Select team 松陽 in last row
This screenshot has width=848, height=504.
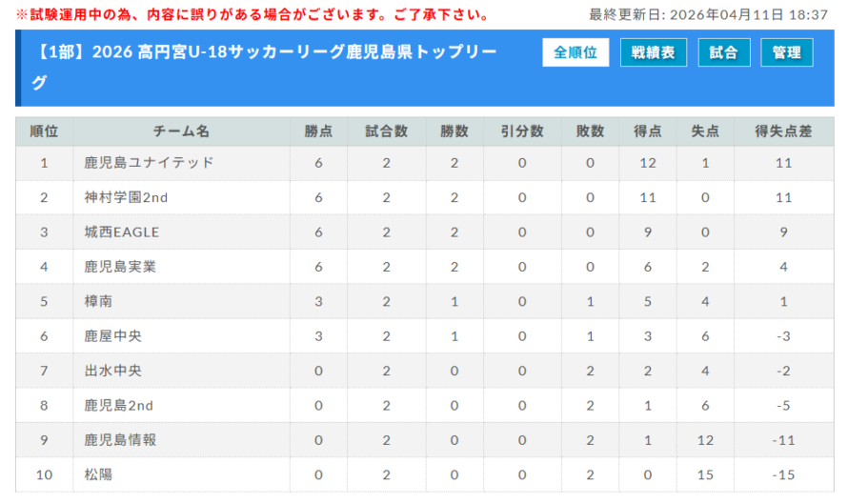click(x=99, y=474)
